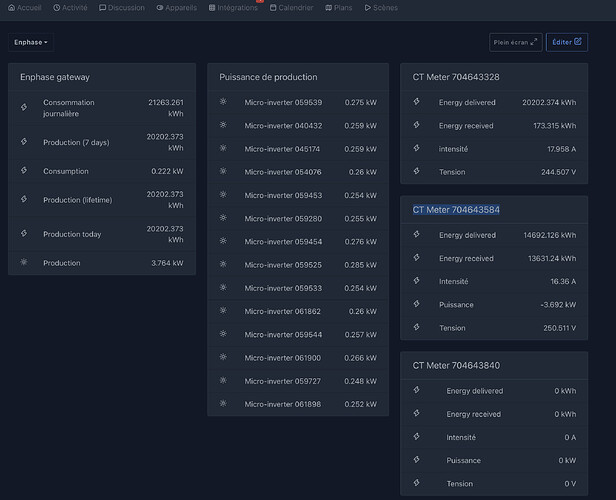Click sun icon of Micro-inverter 059533
The height and width of the screenshot is (500, 616).
(223, 288)
